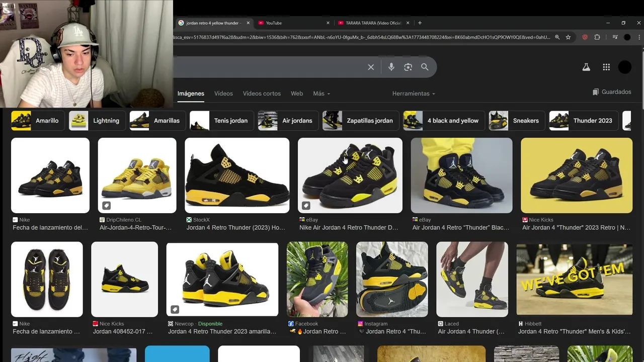Click the browser address bar URL
Screen dimensions: 644x362
(x=361, y=37)
